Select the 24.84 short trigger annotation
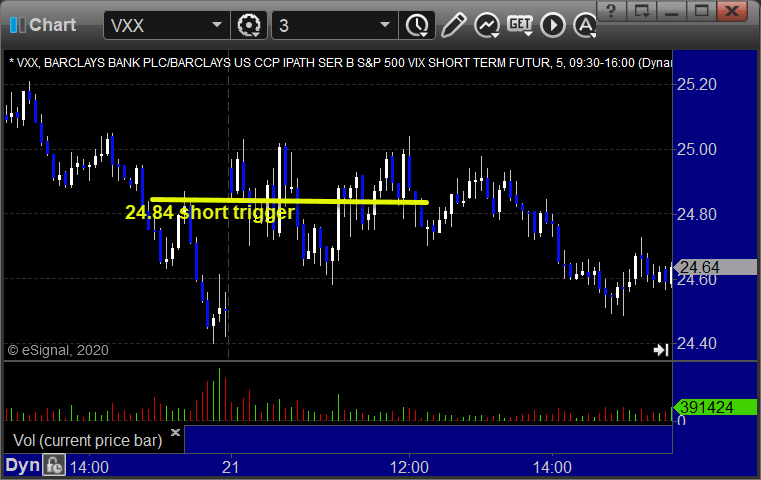Viewport: 761px width, 480px height. (x=210, y=213)
